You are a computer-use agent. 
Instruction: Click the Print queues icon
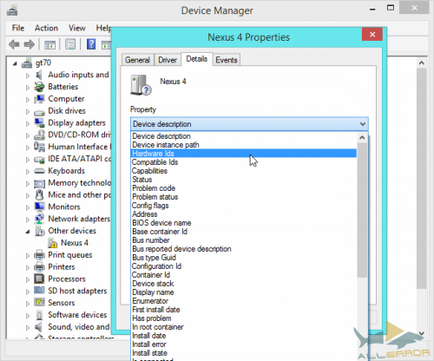[39, 255]
